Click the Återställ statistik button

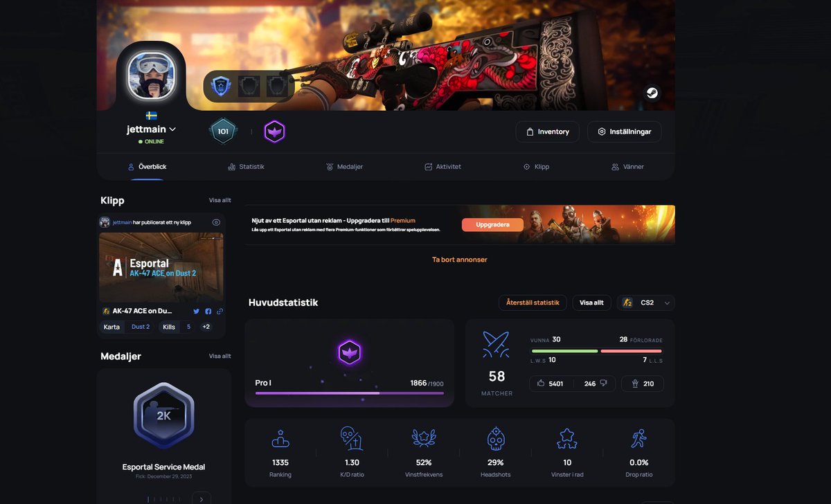point(533,303)
